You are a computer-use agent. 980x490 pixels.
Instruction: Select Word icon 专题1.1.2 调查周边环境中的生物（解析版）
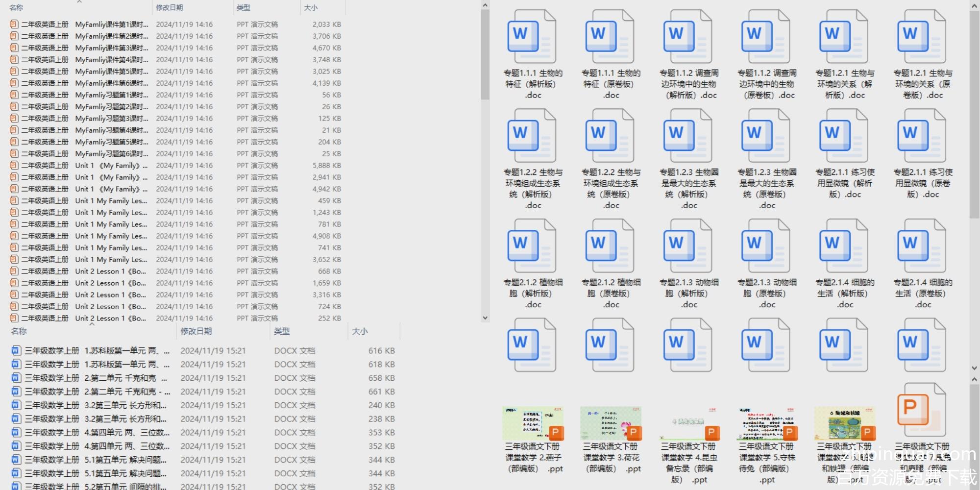688,37
